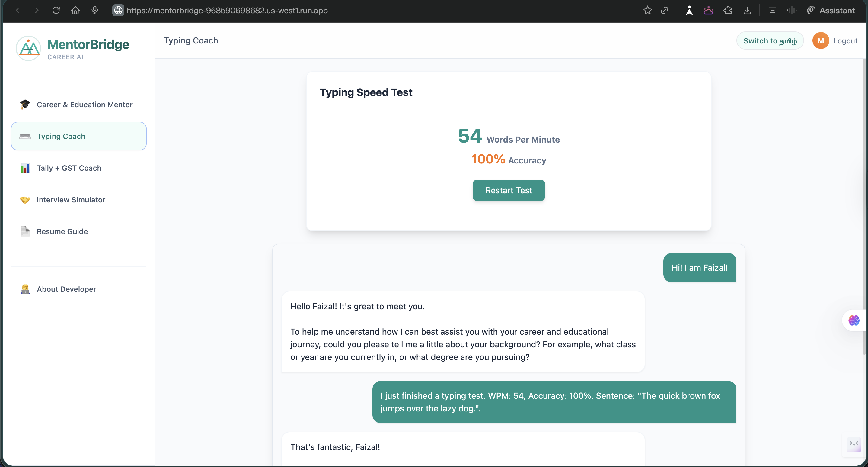Navigate to Tally + GST Coach
Viewport: 868px width, 467px height.
(x=69, y=168)
